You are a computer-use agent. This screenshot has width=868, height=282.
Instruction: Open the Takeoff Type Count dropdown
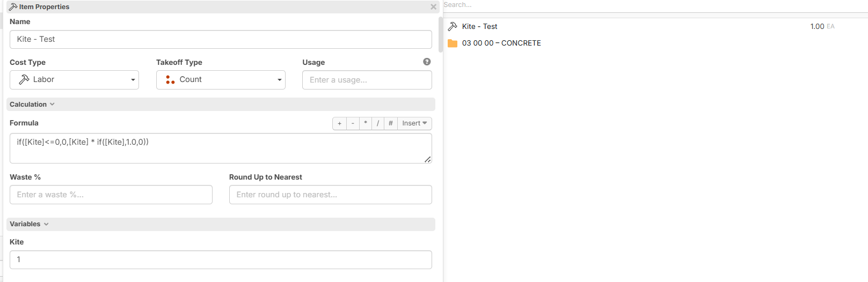click(x=221, y=80)
